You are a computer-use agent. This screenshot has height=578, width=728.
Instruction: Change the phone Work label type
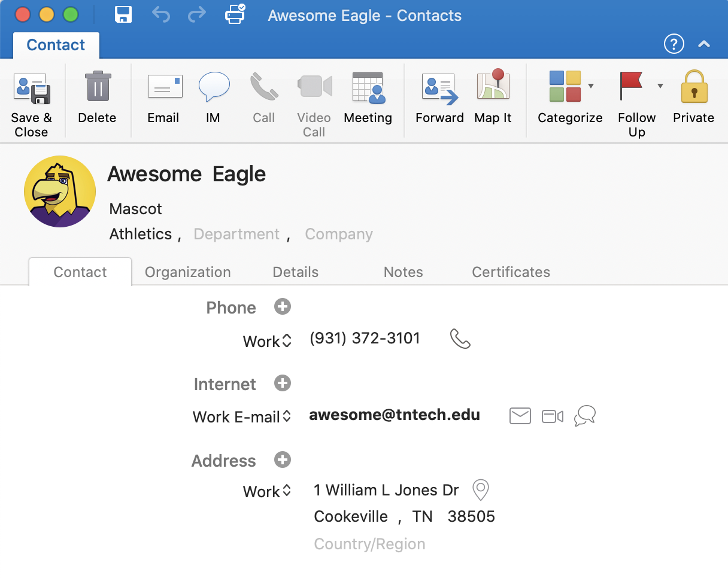[x=287, y=341]
